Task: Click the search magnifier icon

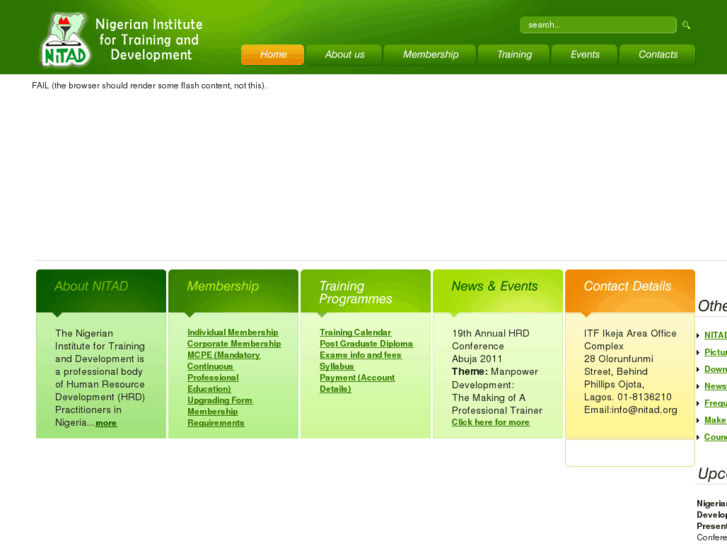Action: pyautogui.click(x=686, y=25)
